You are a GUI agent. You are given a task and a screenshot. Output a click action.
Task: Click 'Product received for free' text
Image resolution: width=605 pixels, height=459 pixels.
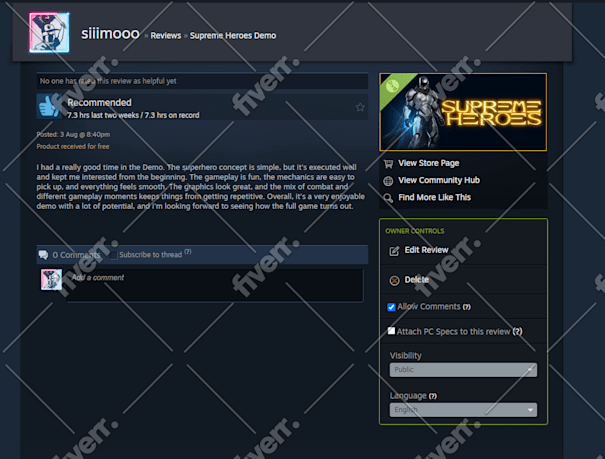pos(73,147)
